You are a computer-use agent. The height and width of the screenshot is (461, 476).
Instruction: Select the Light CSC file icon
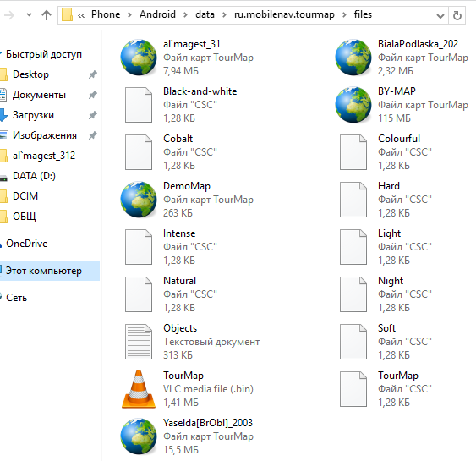[353, 247]
